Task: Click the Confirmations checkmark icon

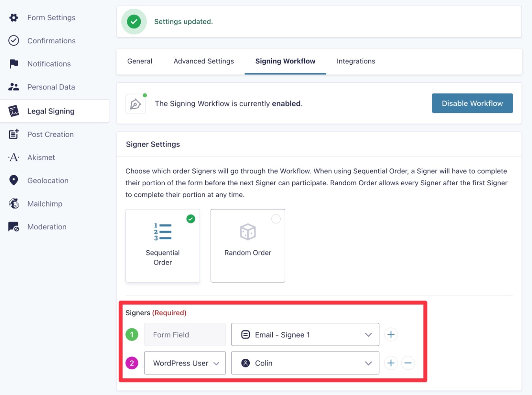Action: tap(14, 41)
